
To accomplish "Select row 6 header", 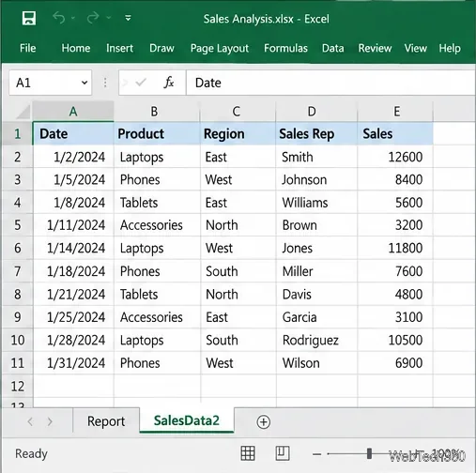I will [x=17, y=248].
